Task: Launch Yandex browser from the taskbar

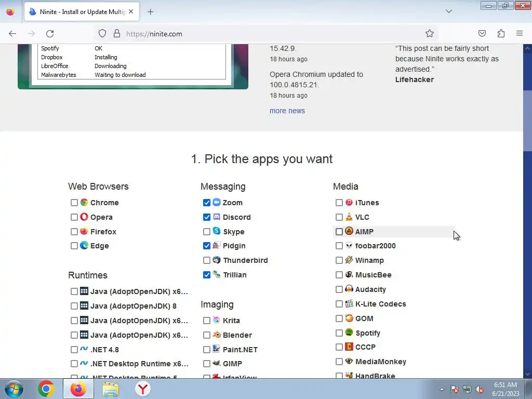Action: pyautogui.click(x=143, y=389)
